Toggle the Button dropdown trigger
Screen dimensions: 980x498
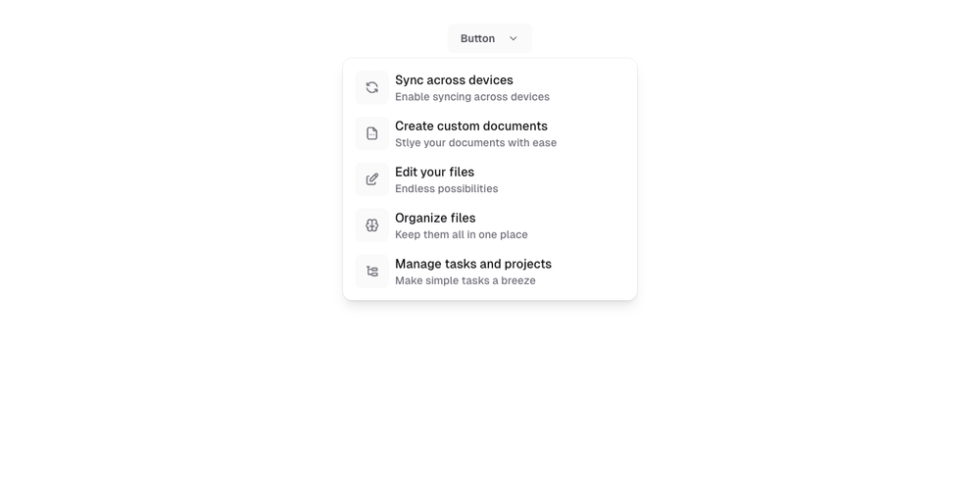(489, 39)
